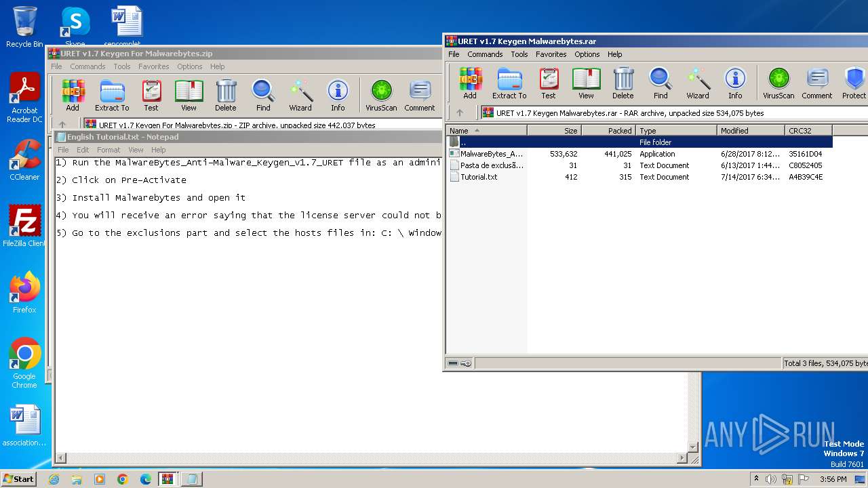Open Commands menu in ZIP archive window
868x488 pixels.
tap(87, 66)
